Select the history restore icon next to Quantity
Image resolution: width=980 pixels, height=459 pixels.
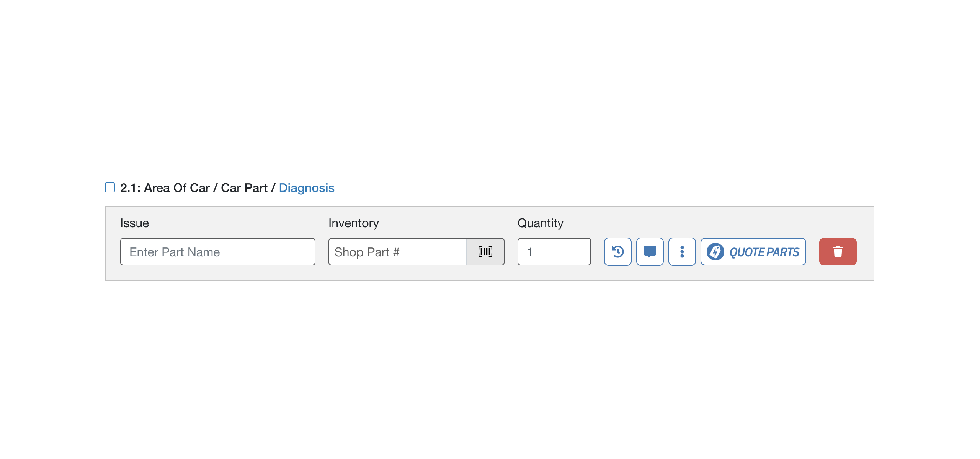pyautogui.click(x=617, y=252)
